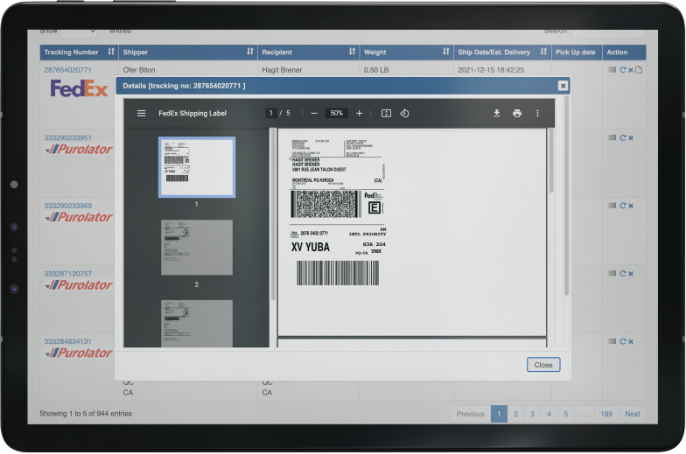This screenshot has width=686, height=454.
Task: Download the FedEx shipping label
Action: pyautogui.click(x=496, y=113)
